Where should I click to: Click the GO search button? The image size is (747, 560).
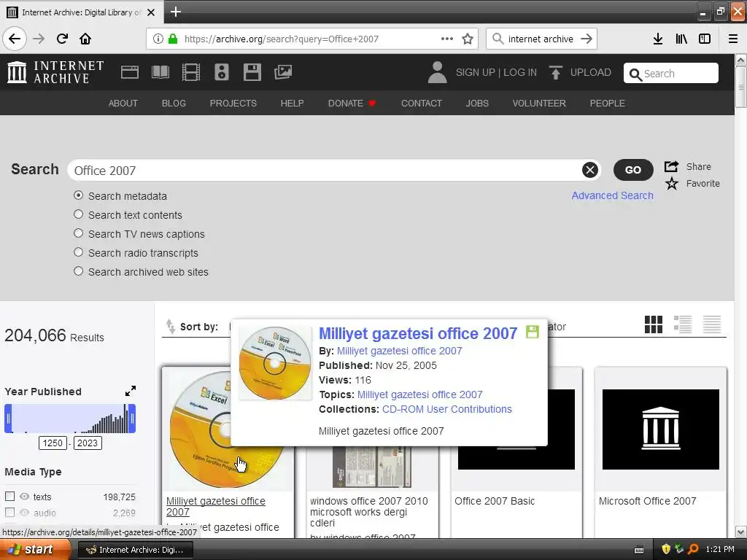click(633, 170)
